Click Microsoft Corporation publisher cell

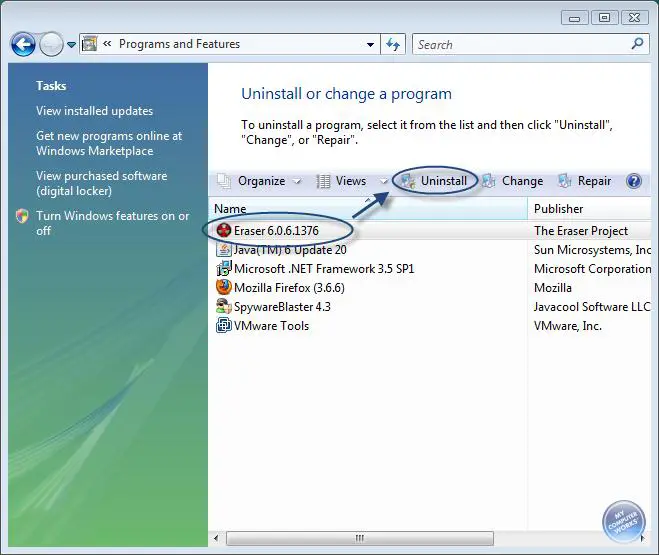pyautogui.click(x=593, y=269)
